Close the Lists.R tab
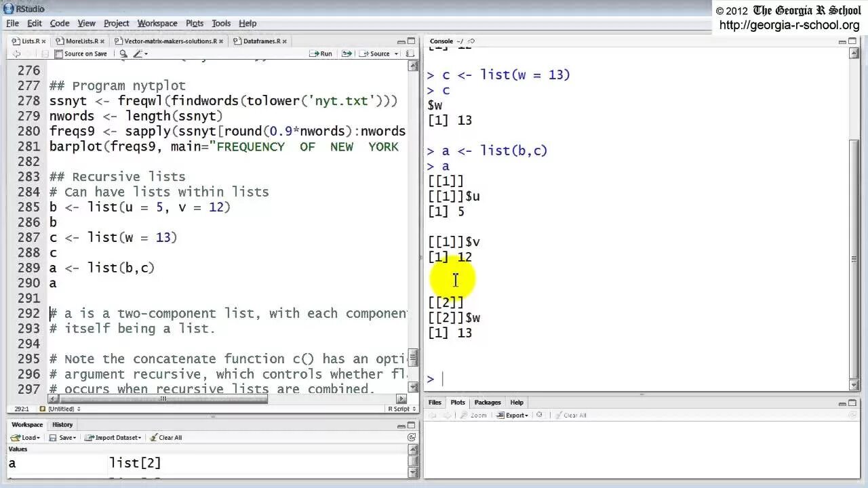 coord(44,41)
